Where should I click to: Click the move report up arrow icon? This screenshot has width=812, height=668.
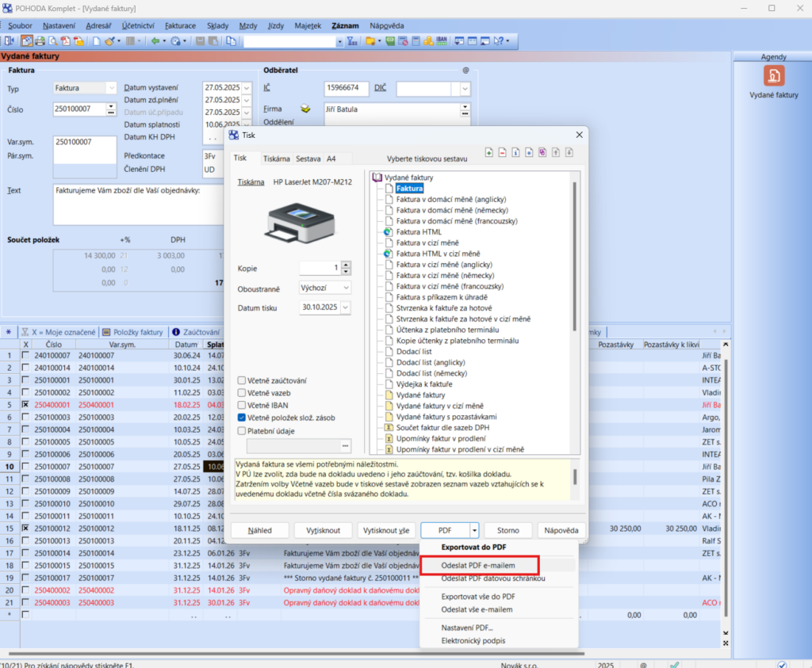coord(556,152)
